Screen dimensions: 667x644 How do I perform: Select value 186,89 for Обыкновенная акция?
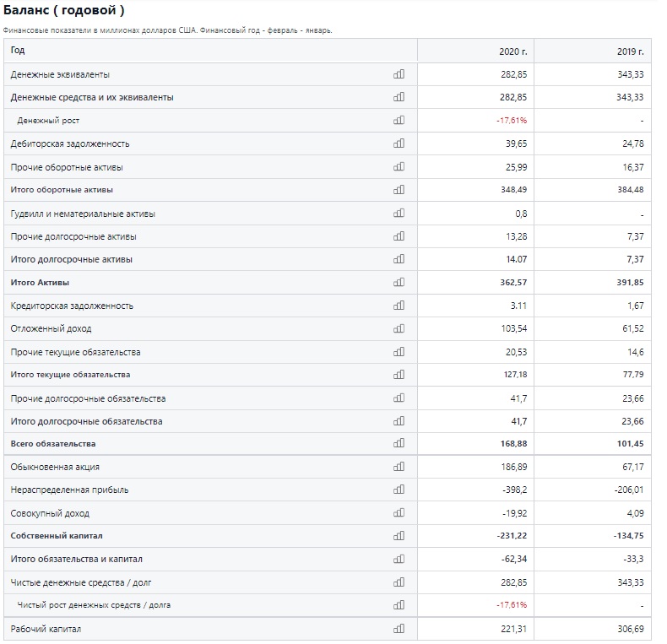[x=514, y=467]
